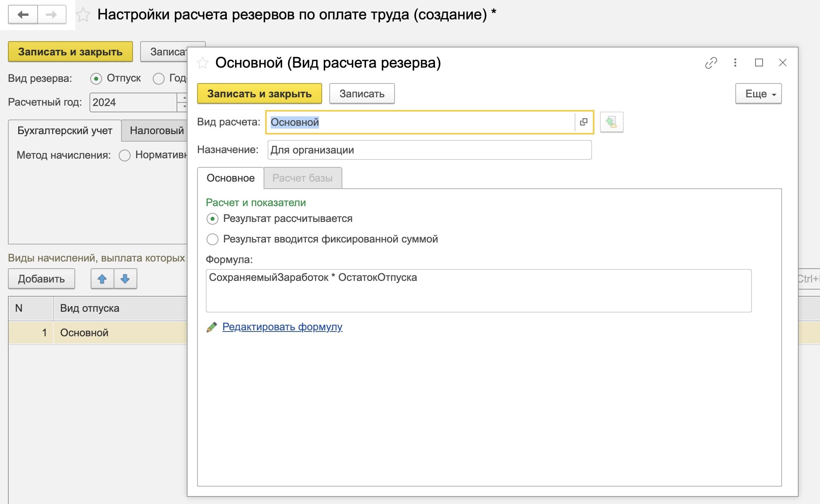Viewport: 820px width, 504px height.
Task: Add Основной dialog to favorites star
Action: pyautogui.click(x=203, y=63)
